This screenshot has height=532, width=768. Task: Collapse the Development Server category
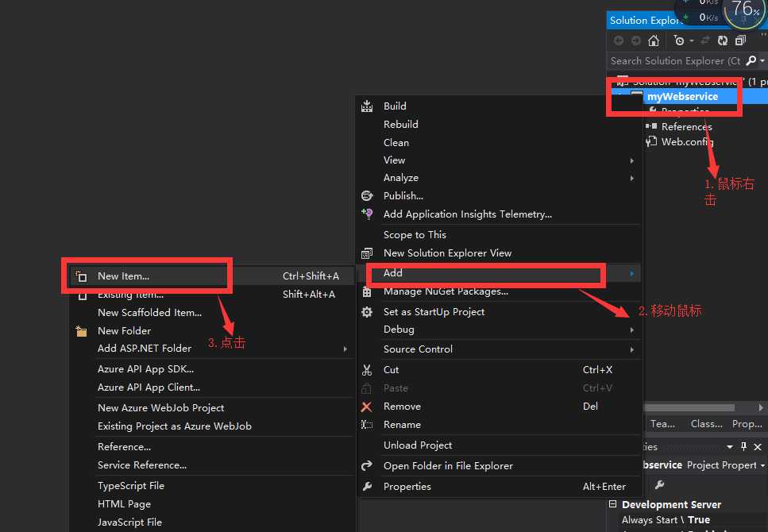point(612,504)
